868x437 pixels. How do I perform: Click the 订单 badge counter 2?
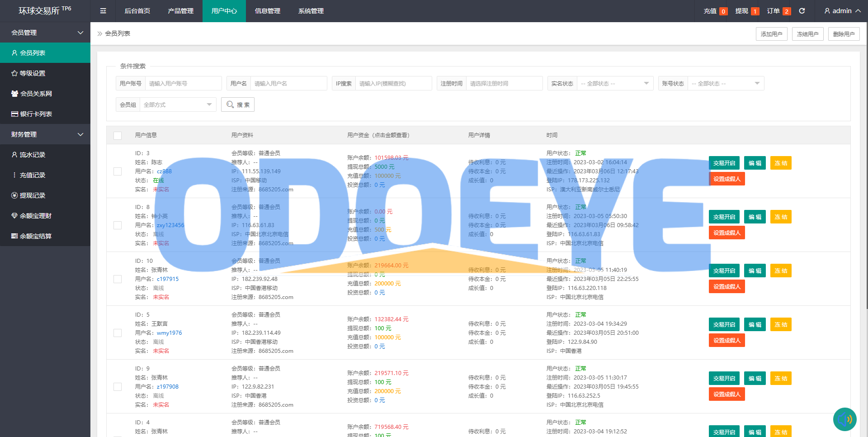(787, 11)
